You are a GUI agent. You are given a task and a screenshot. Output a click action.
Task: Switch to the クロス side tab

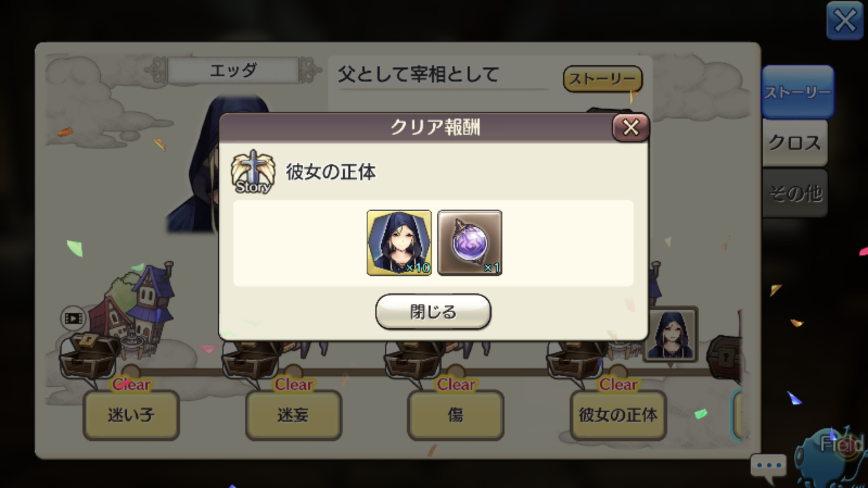click(795, 142)
